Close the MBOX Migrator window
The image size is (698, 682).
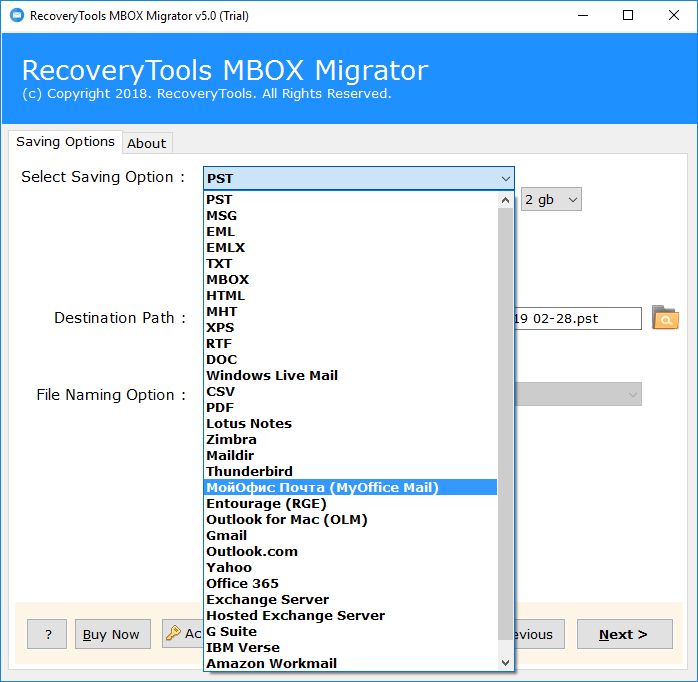tap(674, 16)
